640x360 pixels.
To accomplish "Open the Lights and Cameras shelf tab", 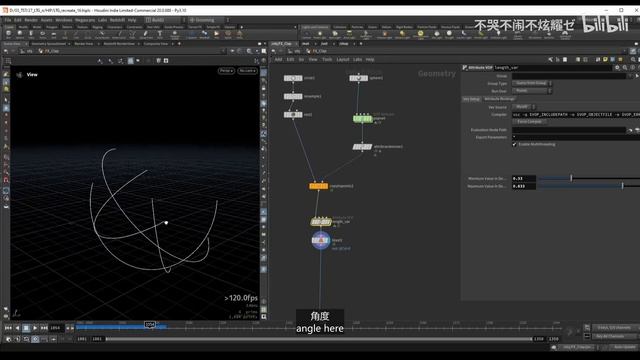I will click(x=315, y=27).
